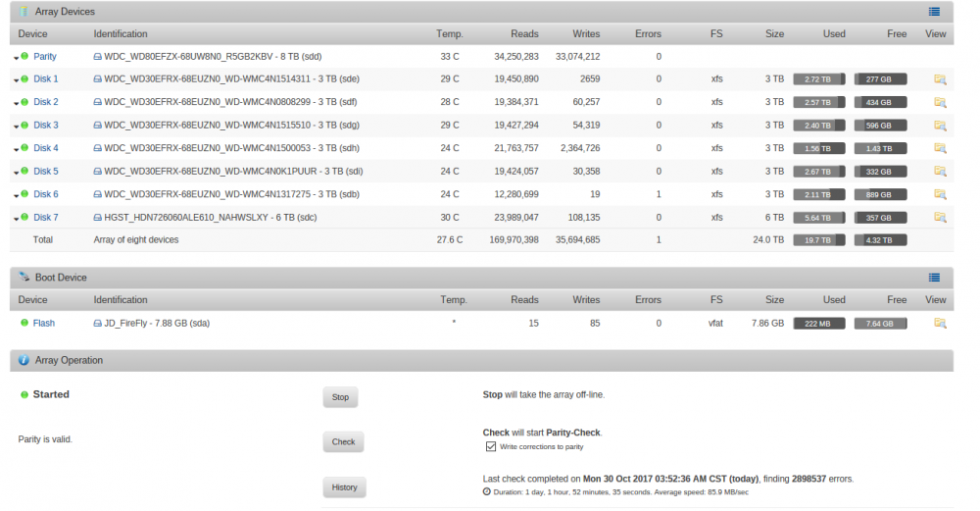The image size is (980, 511).
Task: Open the view folder icon for Disk 6
Action: [x=940, y=194]
